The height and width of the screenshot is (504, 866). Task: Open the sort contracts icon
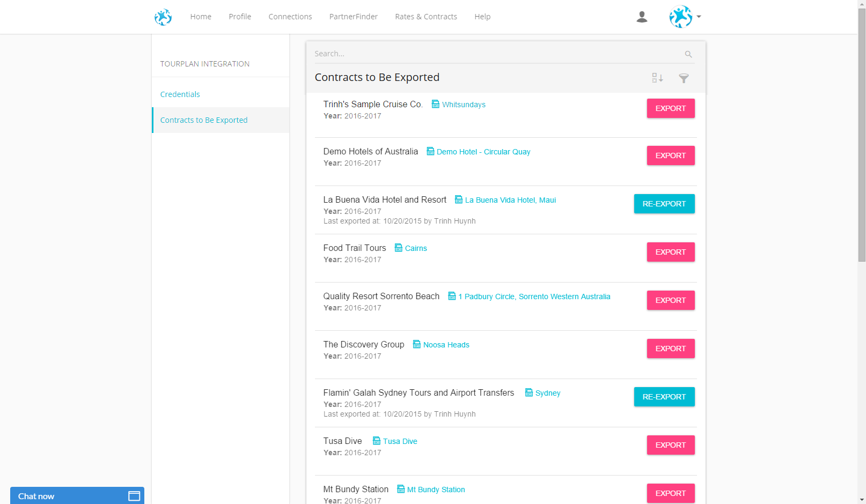(x=658, y=78)
